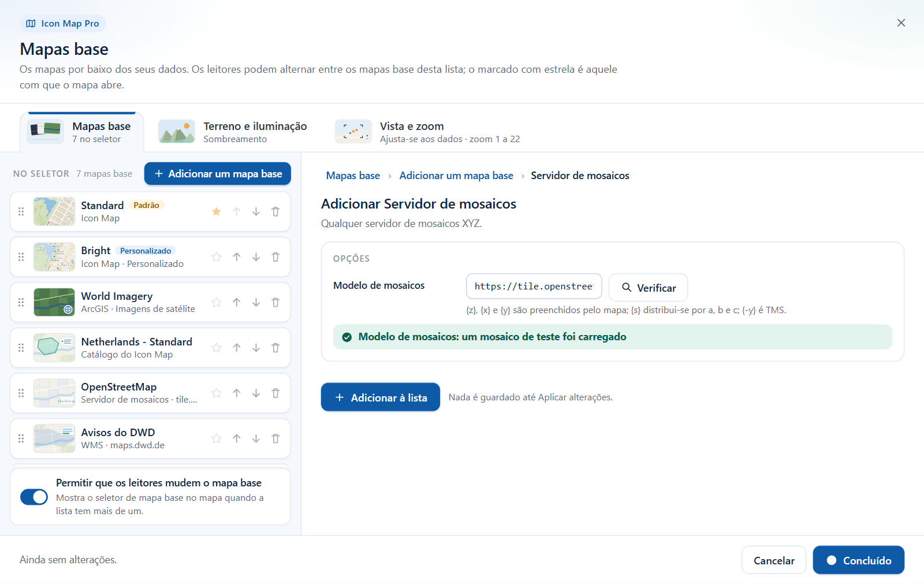Go to Adicionar um mapa base breadcrumb

(x=456, y=176)
